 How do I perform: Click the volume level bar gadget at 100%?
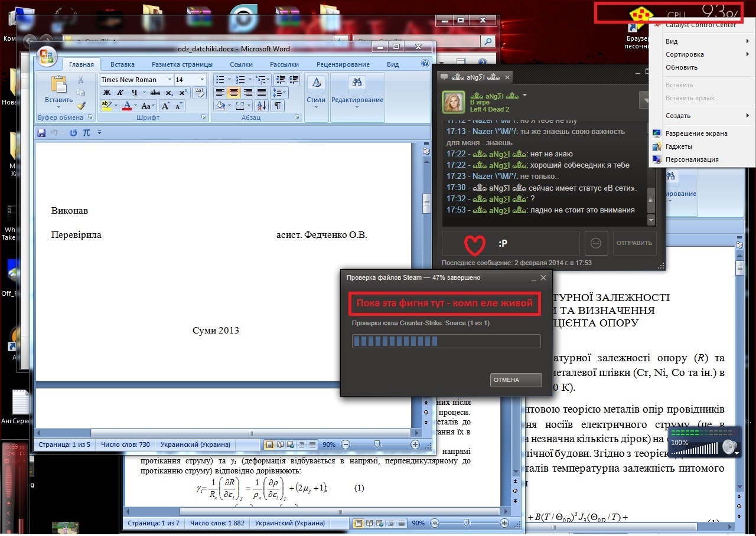(695, 447)
